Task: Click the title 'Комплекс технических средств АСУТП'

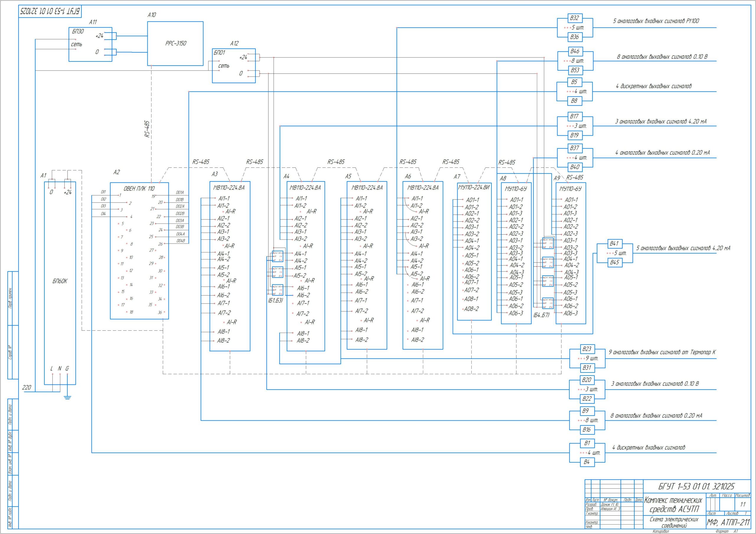Action: point(674,505)
